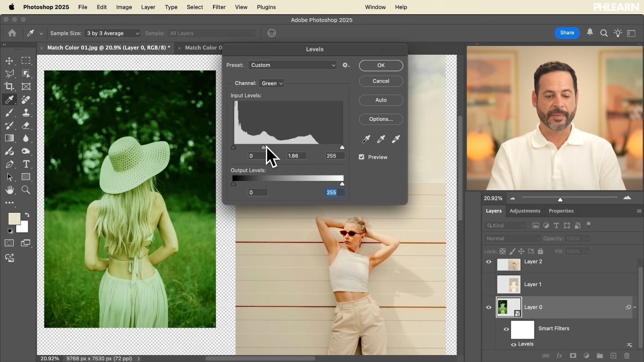This screenshot has height=362, width=644.
Task: Select the Lasso tool
Action: (x=9, y=74)
